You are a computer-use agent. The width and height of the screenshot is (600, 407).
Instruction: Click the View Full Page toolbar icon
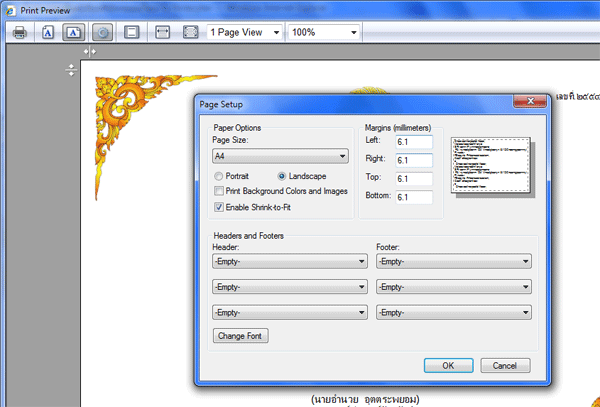[x=190, y=32]
